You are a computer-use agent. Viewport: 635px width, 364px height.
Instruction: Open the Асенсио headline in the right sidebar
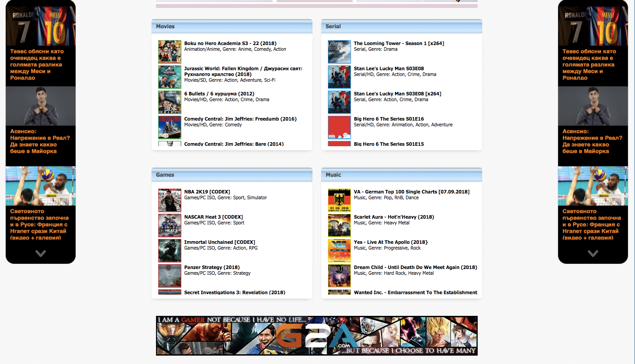pos(593,141)
